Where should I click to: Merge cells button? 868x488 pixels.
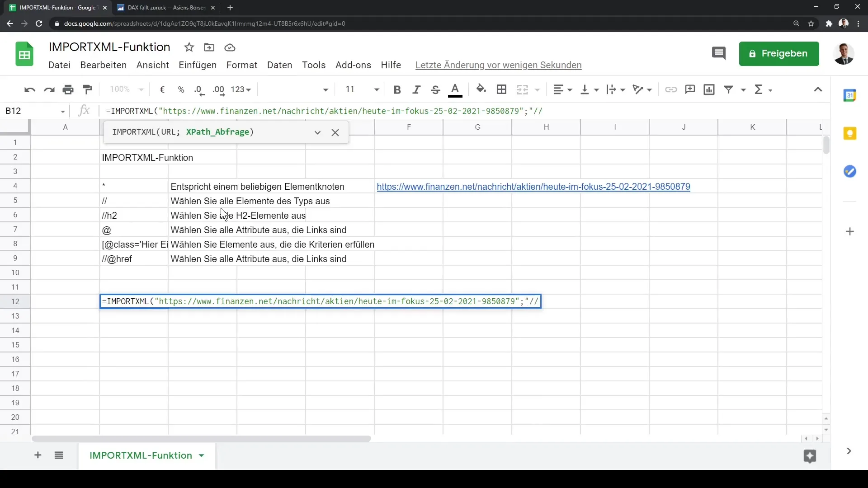pos(523,89)
